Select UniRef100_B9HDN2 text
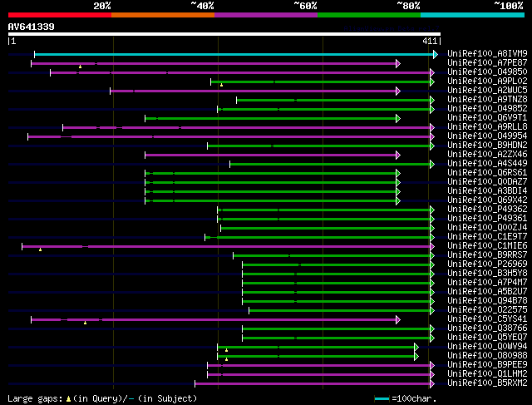The image size is (532, 405). click(487, 146)
